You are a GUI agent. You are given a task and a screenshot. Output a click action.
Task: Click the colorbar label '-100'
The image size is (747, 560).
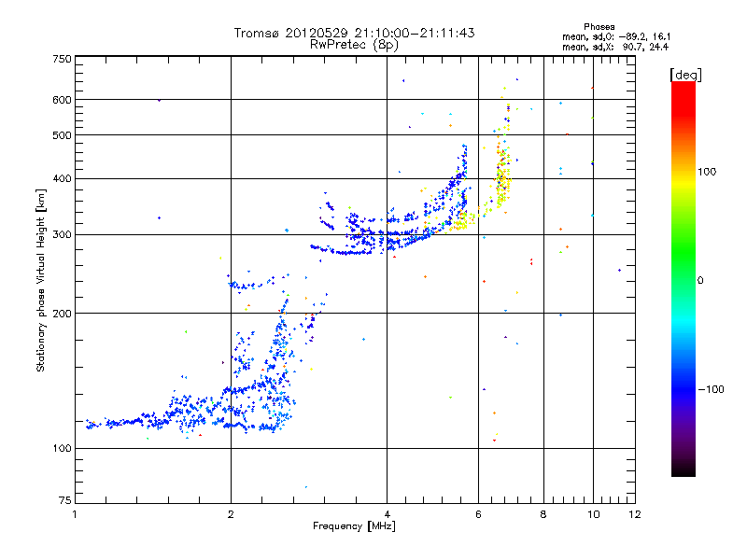(x=711, y=389)
